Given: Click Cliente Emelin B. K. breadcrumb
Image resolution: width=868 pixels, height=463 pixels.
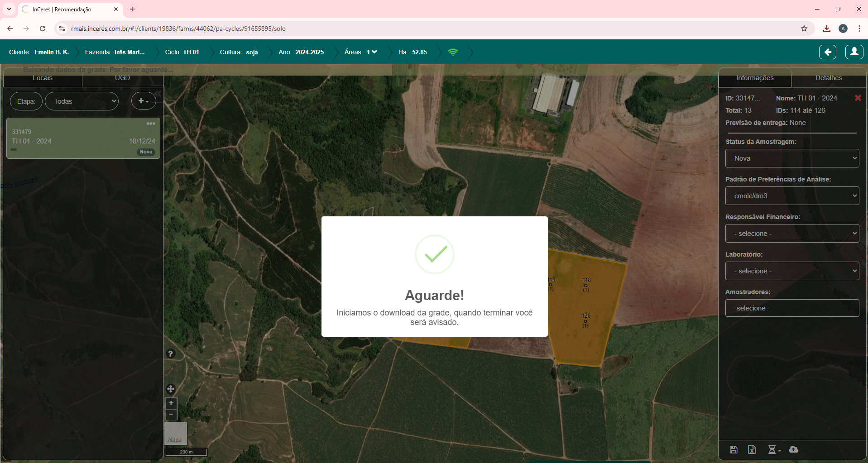Looking at the screenshot, I should pyautogui.click(x=39, y=52).
